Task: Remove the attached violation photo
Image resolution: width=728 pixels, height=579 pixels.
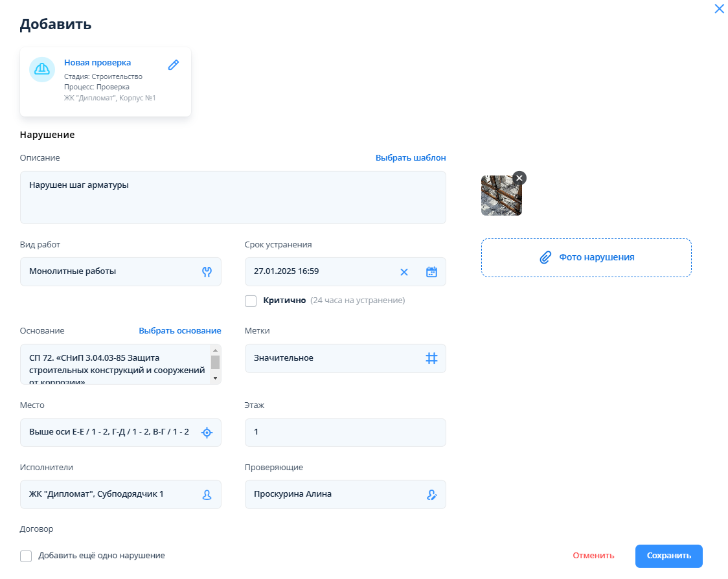Action: pos(519,178)
